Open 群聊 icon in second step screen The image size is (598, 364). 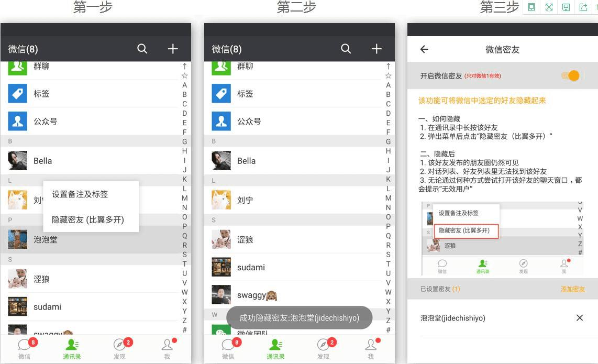(x=221, y=68)
